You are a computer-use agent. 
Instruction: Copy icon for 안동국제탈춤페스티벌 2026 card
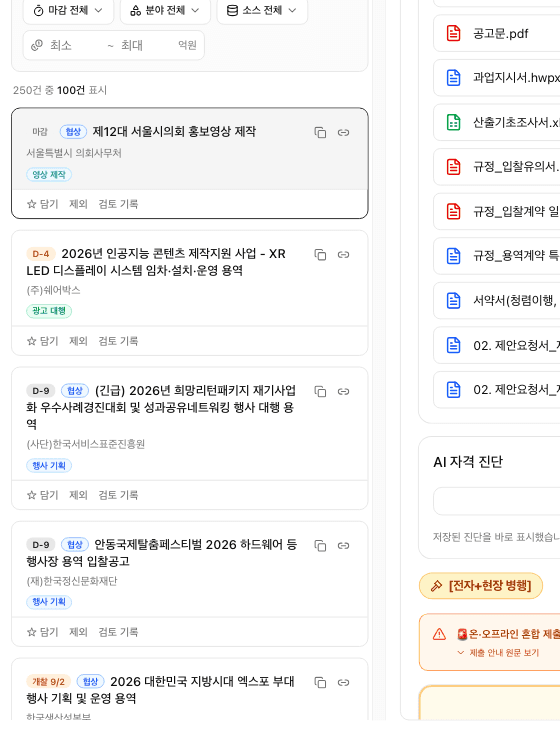click(x=320, y=546)
